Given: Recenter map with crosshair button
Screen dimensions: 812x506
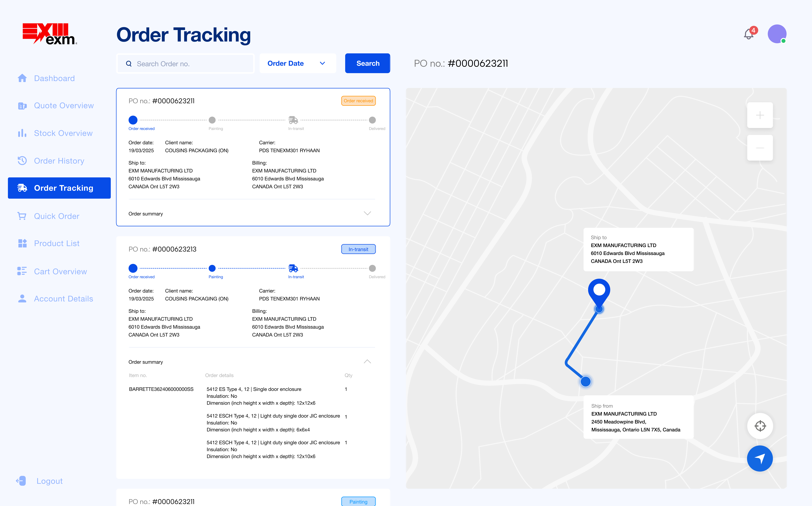Looking at the screenshot, I should pos(760,426).
